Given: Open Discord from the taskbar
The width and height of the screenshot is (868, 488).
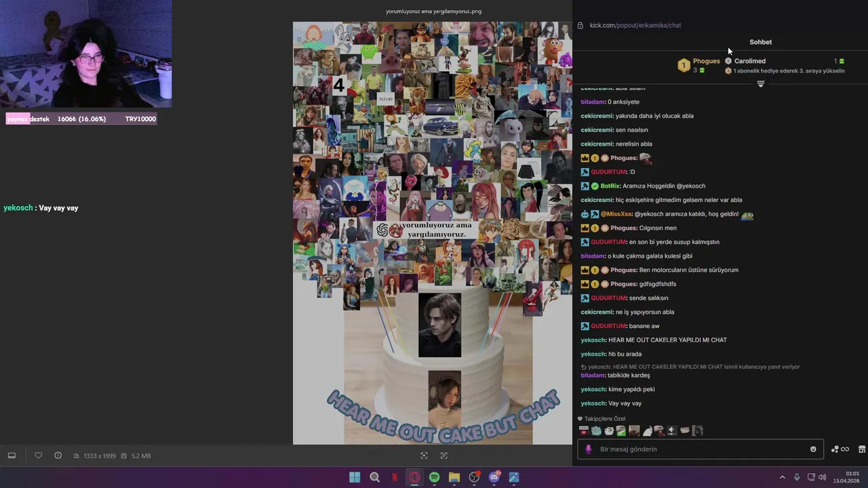Looking at the screenshot, I should pos(494,477).
